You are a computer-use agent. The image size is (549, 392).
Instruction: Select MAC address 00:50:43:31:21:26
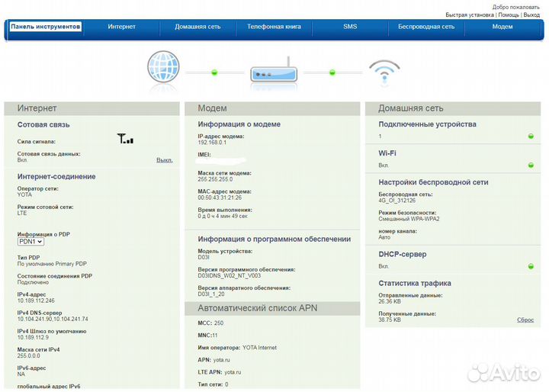220,198
